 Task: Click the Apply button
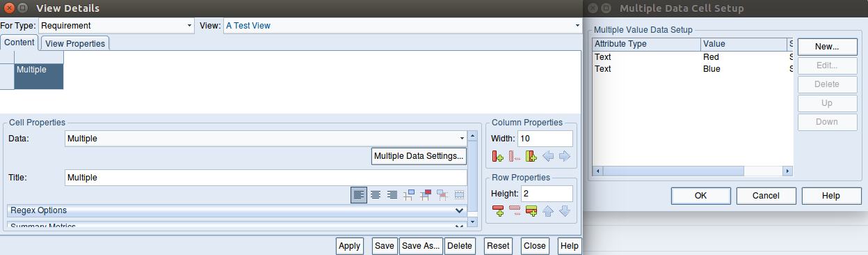[350, 246]
